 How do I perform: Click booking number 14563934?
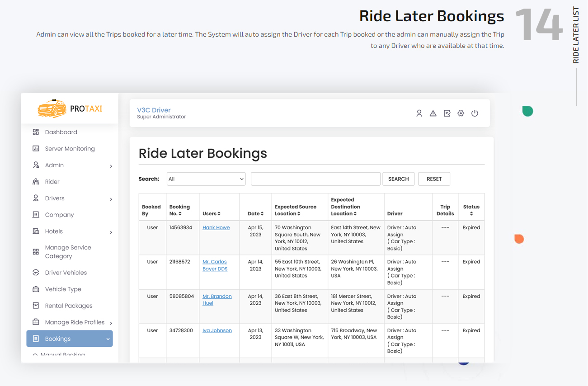(181, 227)
